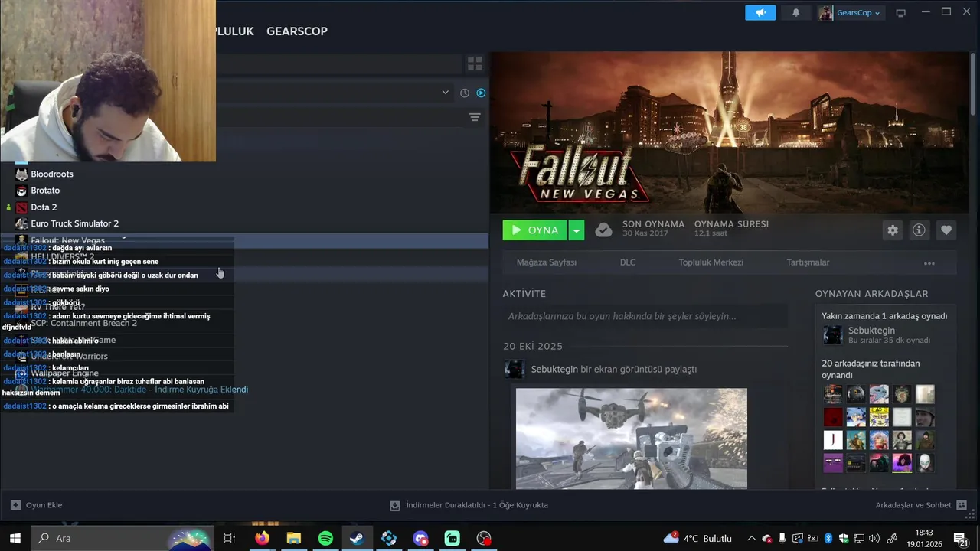Click the Steam taskbar icon
This screenshot has width=980, height=551.
click(357, 538)
